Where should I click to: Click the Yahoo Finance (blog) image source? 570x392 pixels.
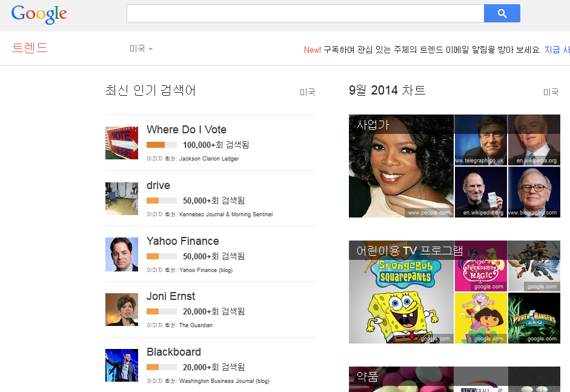tap(206, 270)
